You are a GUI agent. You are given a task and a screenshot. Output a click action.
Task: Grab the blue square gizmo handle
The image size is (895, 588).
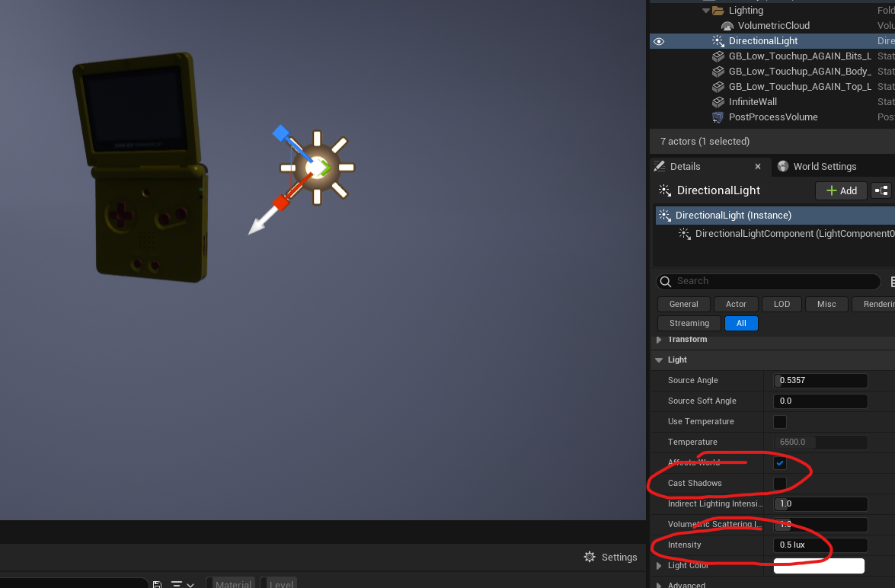(281, 133)
